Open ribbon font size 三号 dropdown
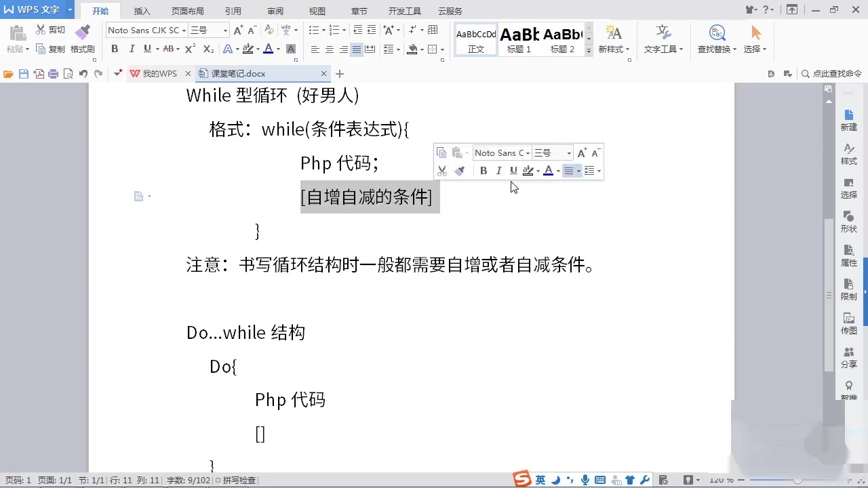 point(226,30)
